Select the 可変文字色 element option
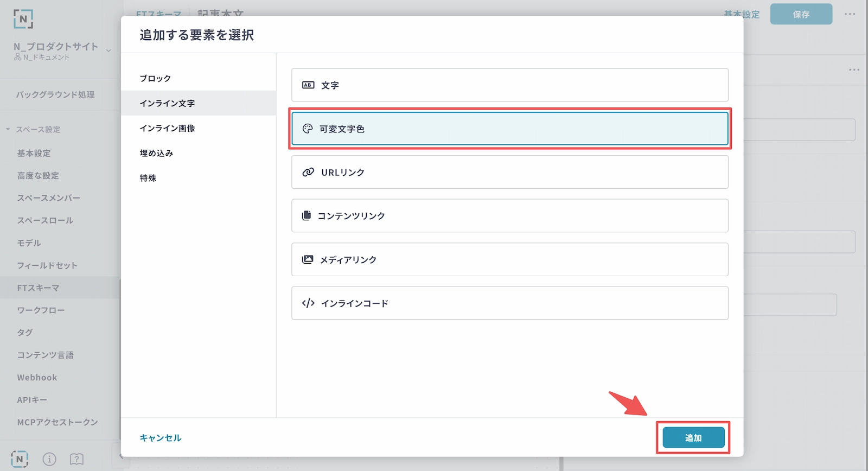This screenshot has height=471, width=868. click(x=509, y=129)
